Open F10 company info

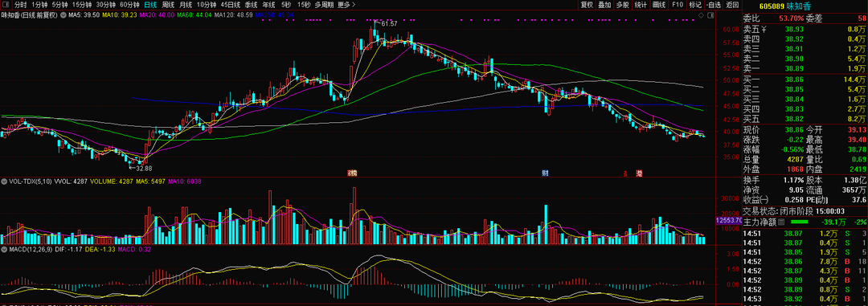[678, 5]
